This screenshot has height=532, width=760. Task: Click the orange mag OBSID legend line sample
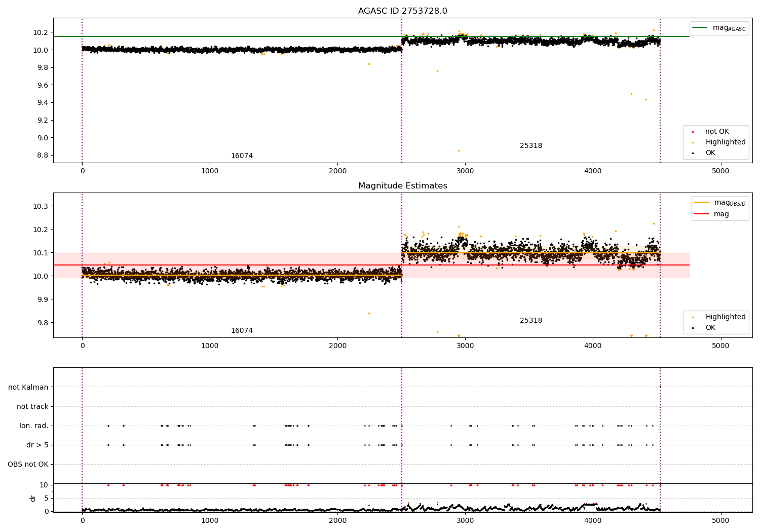[x=702, y=203]
